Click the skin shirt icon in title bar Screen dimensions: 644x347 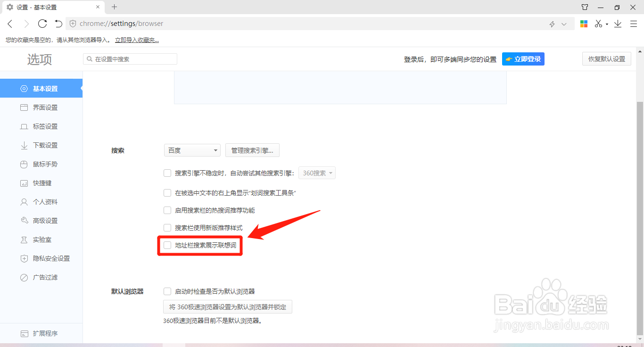coord(585,7)
